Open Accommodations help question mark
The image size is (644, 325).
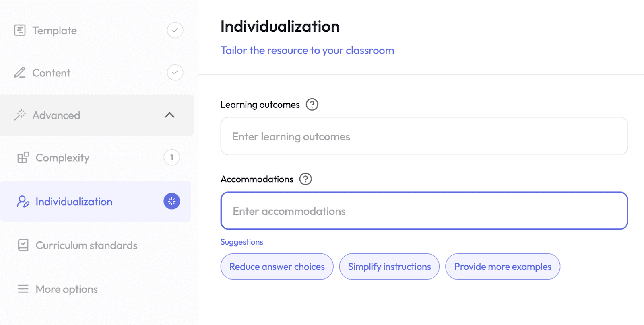click(305, 179)
